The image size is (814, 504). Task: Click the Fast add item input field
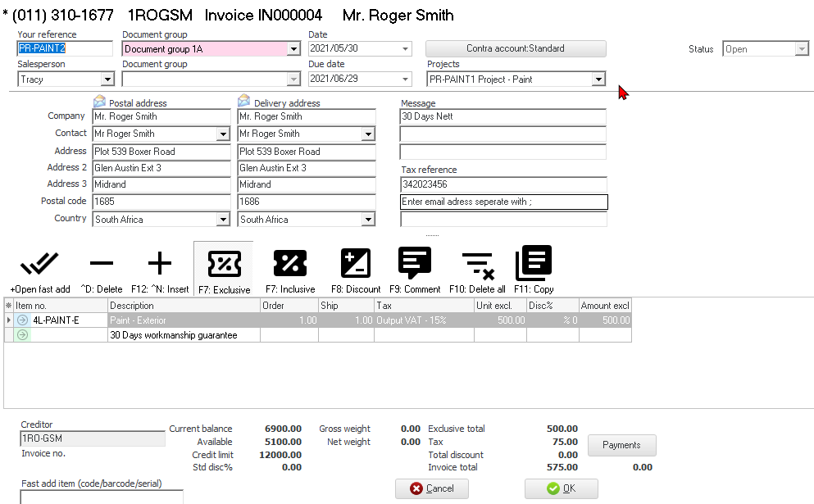tap(102, 497)
